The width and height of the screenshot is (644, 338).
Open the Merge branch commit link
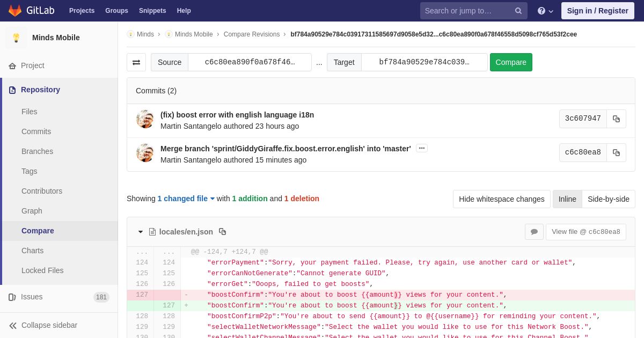286,149
